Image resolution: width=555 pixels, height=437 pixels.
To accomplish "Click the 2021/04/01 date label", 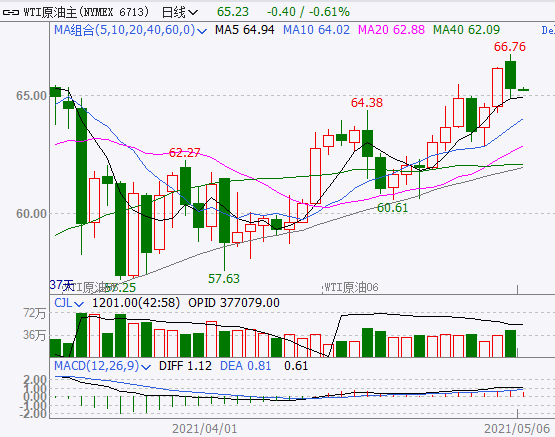I will 205,429.
